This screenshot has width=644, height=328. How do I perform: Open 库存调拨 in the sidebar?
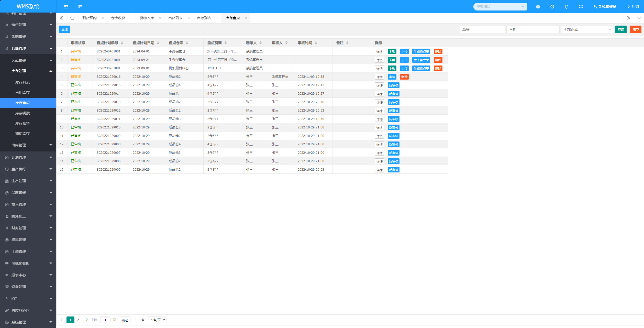click(23, 113)
